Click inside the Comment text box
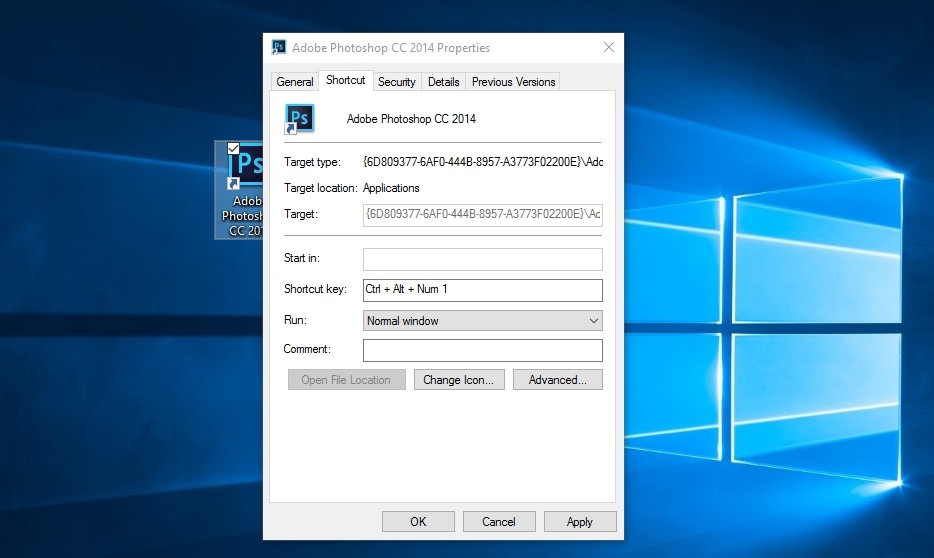This screenshot has width=934, height=558. [482, 350]
